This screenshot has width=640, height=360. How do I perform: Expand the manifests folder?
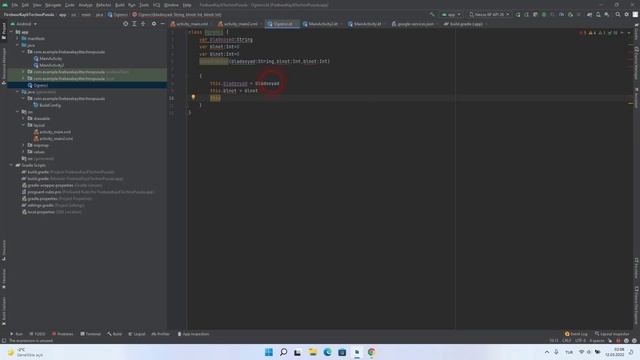[x=18, y=38]
